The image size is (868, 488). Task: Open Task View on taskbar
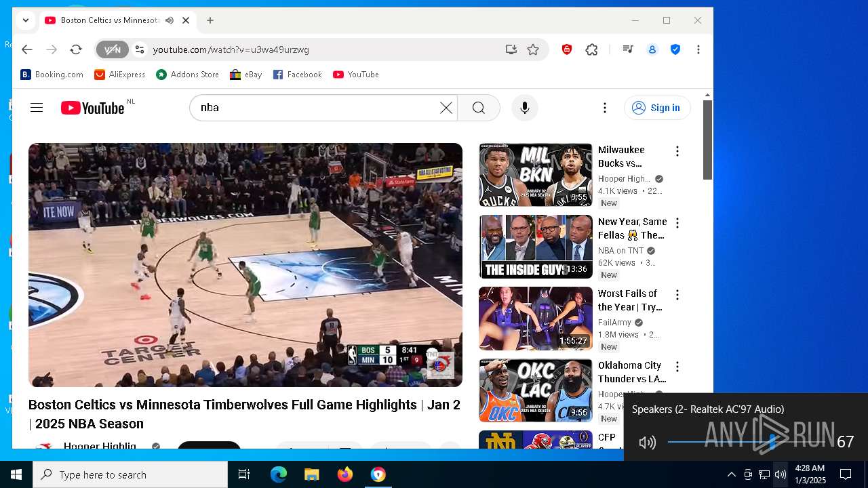click(244, 474)
